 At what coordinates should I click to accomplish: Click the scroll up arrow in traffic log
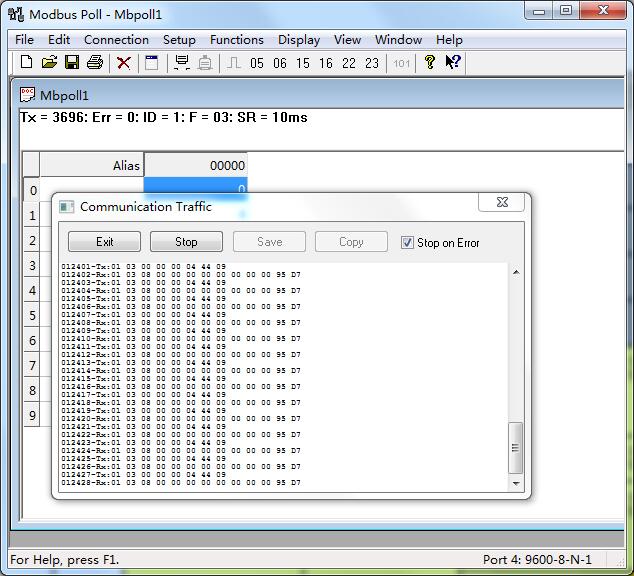(516, 272)
